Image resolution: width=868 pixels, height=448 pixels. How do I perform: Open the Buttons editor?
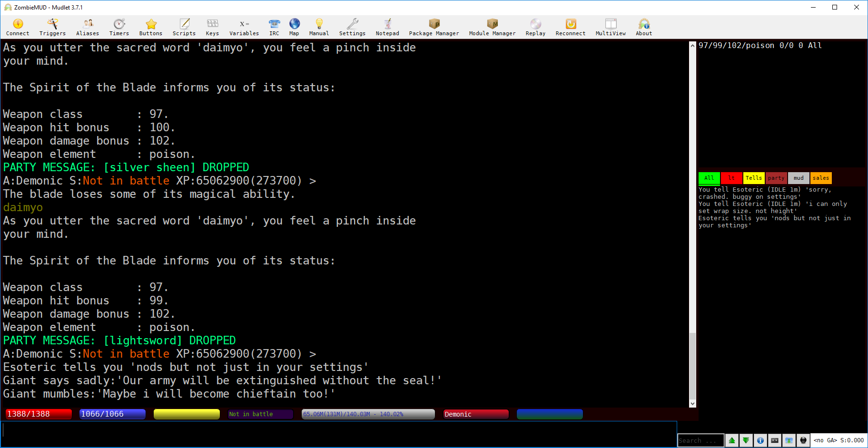pyautogui.click(x=151, y=27)
